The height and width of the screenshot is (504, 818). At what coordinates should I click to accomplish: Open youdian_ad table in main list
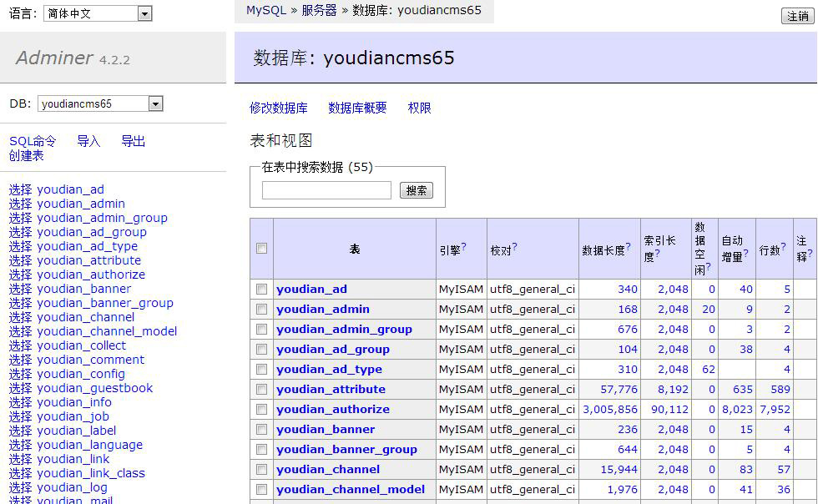coord(311,289)
